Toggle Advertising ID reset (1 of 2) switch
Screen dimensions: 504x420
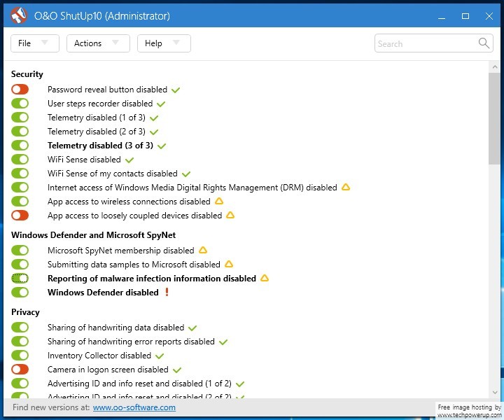(20, 384)
